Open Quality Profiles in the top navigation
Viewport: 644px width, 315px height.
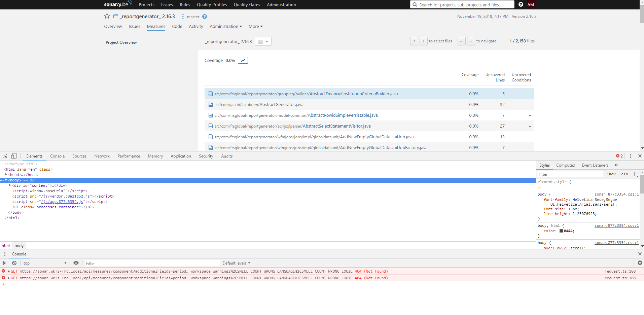(x=212, y=5)
